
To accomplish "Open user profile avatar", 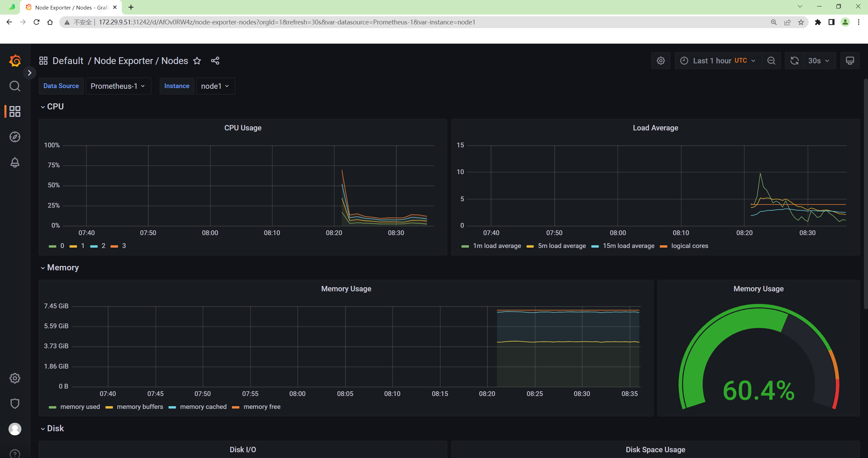I will (15, 429).
